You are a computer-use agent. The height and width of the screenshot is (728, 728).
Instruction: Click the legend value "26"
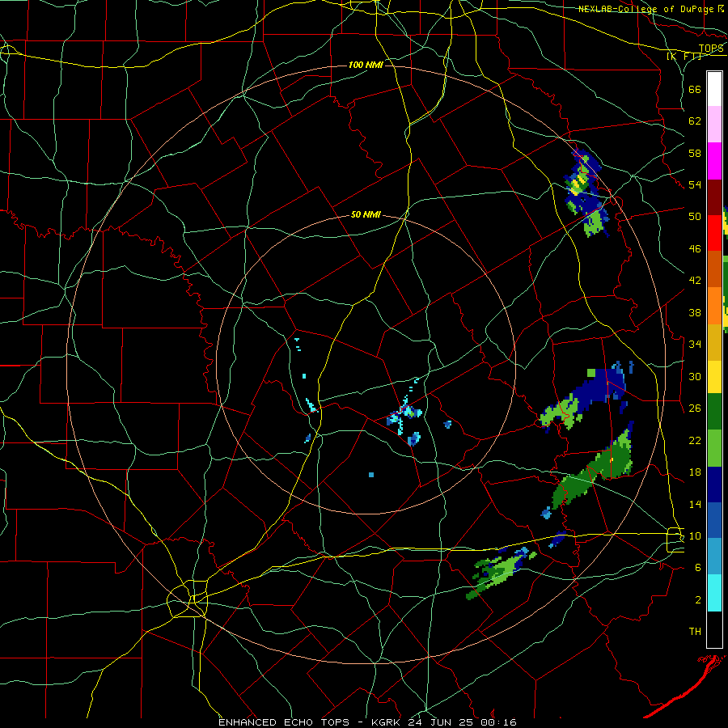pyautogui.click(x=695, y=408)
